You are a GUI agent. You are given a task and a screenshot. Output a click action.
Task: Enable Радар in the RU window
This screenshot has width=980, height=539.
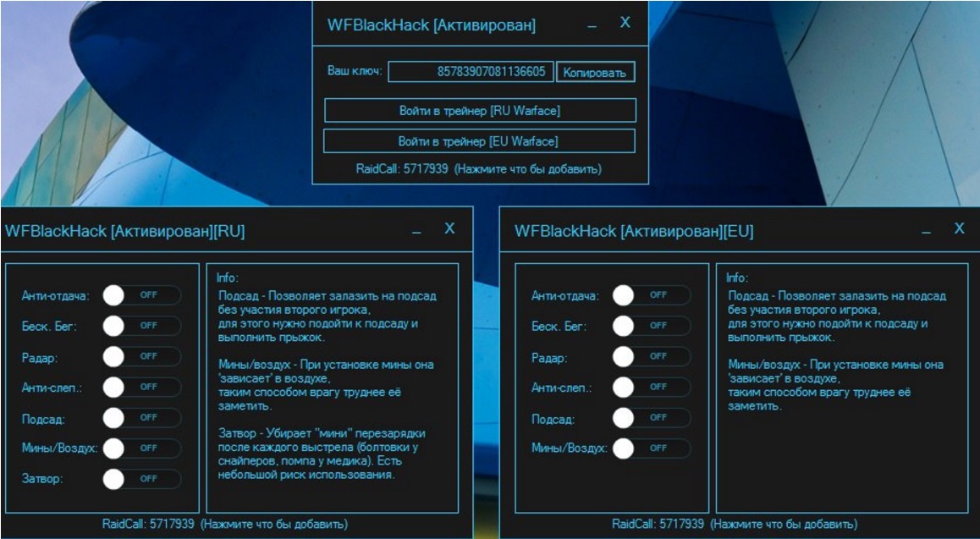pyautogui.click(x=142, y=356)
